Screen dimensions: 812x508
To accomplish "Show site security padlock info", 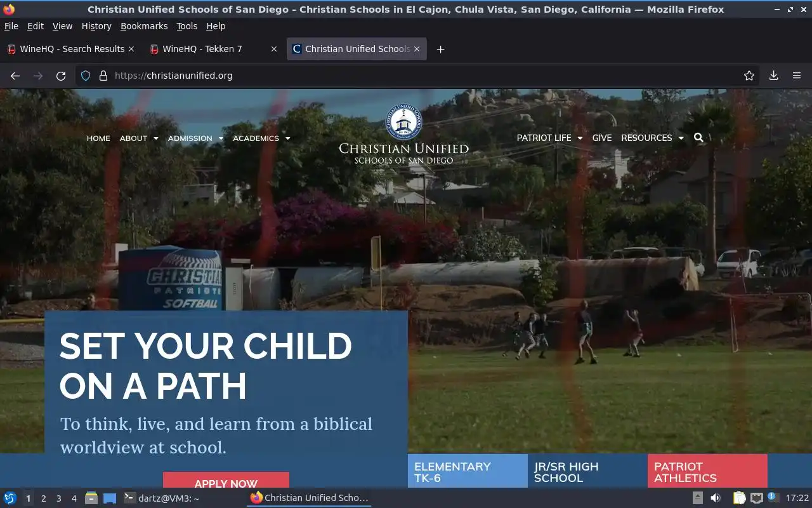I will [x=103, y=76].
